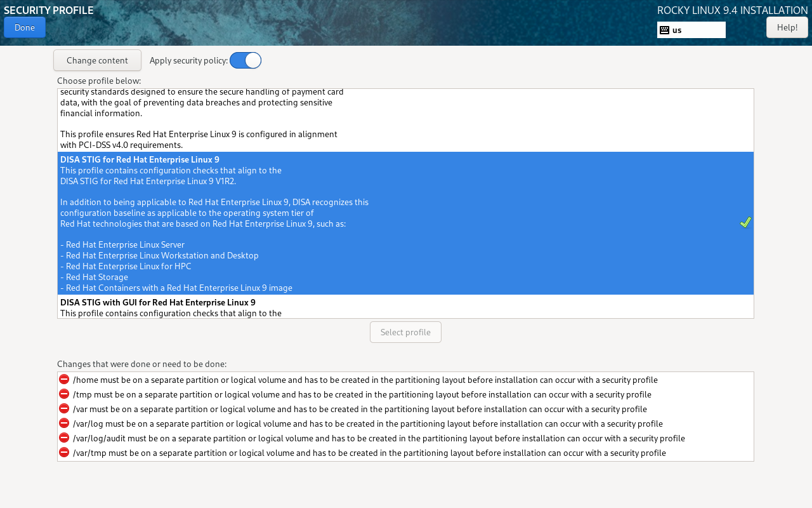Screen dimensions: 812x508
Task: Select DISA STIG with GUI profile
Action: (x=405, y=307)
